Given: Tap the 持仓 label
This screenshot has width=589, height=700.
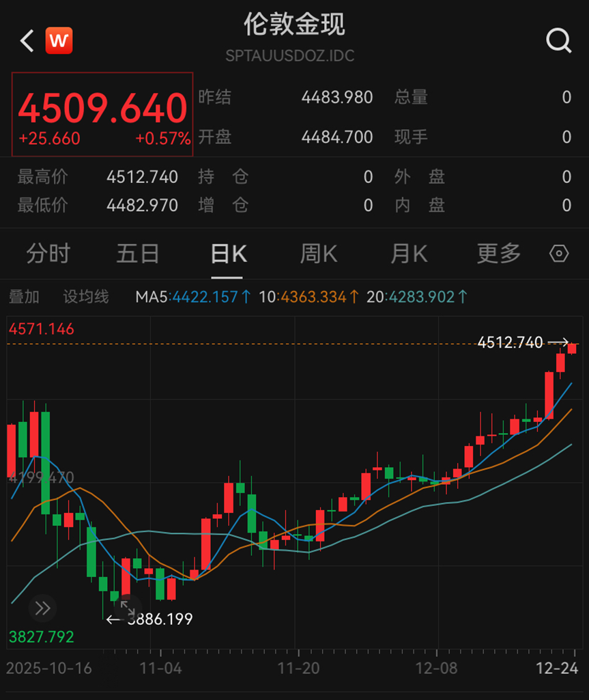Looking at the screenshot, I should [x=223, y=178].
